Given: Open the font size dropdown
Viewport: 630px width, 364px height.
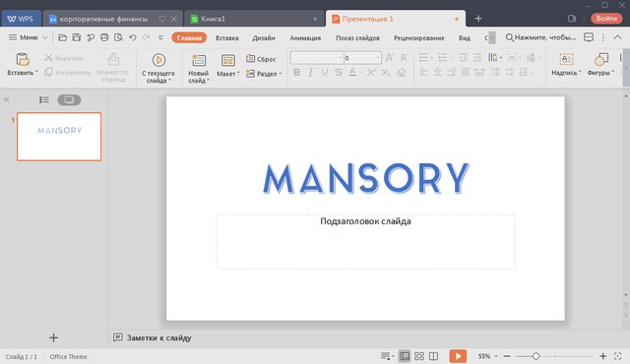Looking at the screenshot, I should (x=378, y=58).
